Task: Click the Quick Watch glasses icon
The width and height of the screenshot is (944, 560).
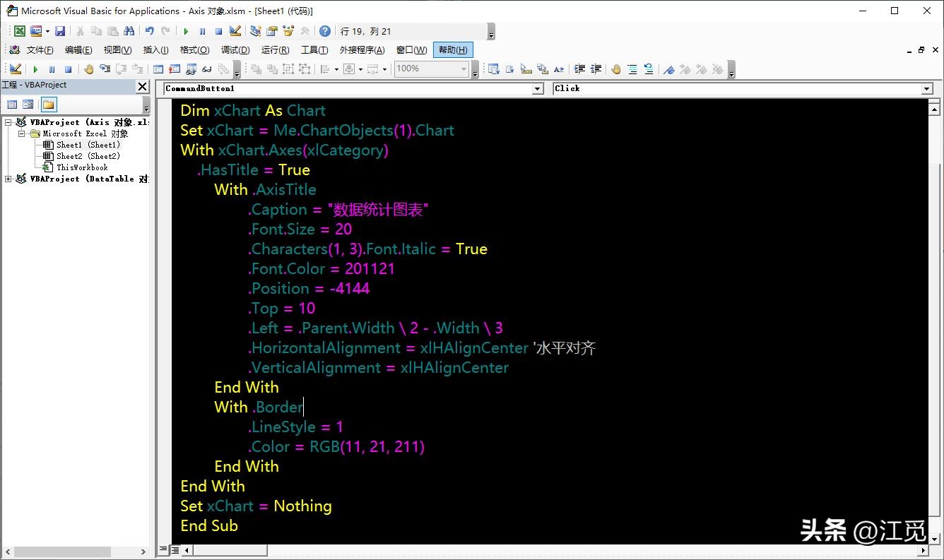Action: pos(206,68)
